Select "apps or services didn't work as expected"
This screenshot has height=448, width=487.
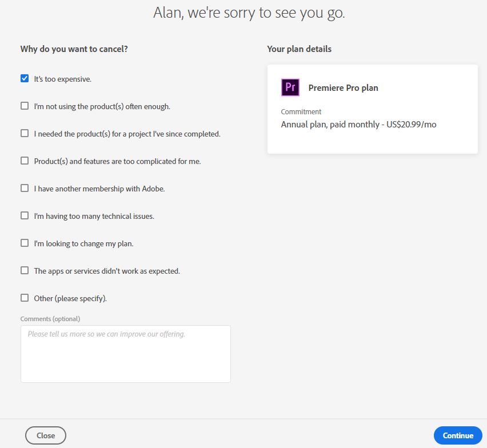click(25, 270)
